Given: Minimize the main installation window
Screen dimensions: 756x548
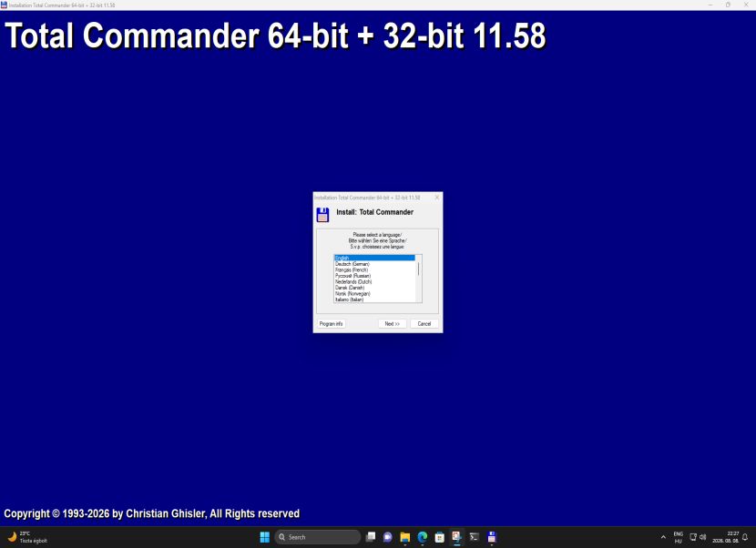Looking at the screenshot, I should click(x=710, y=5).
